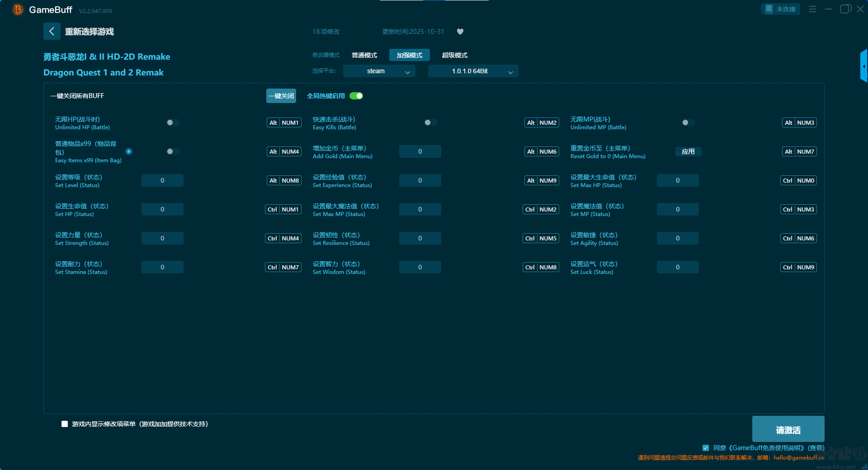Click Ctrl NUM0 hotkey for Max HP

(x=798, y=180)
